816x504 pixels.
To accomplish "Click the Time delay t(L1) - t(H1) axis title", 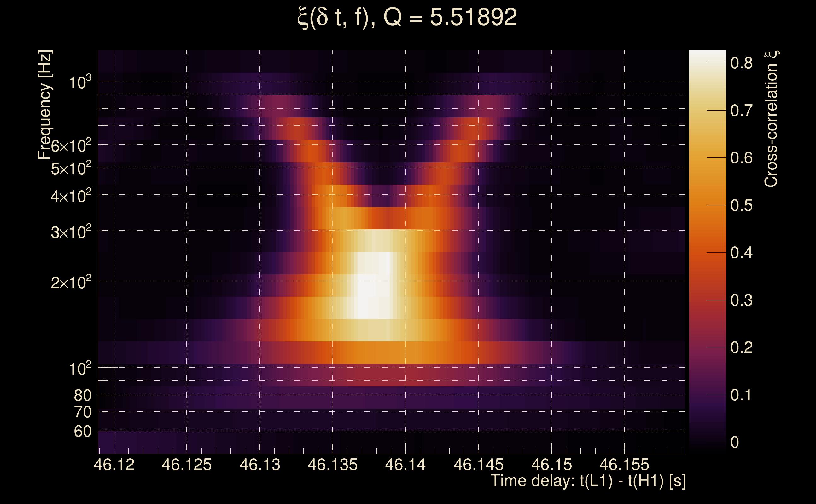I will [588, 481].
